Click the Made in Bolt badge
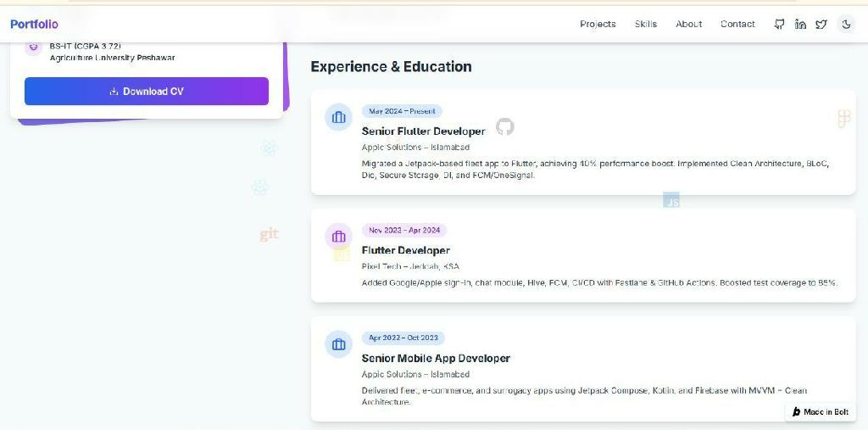Screen dimensions: 868x430 click(821, 411)
